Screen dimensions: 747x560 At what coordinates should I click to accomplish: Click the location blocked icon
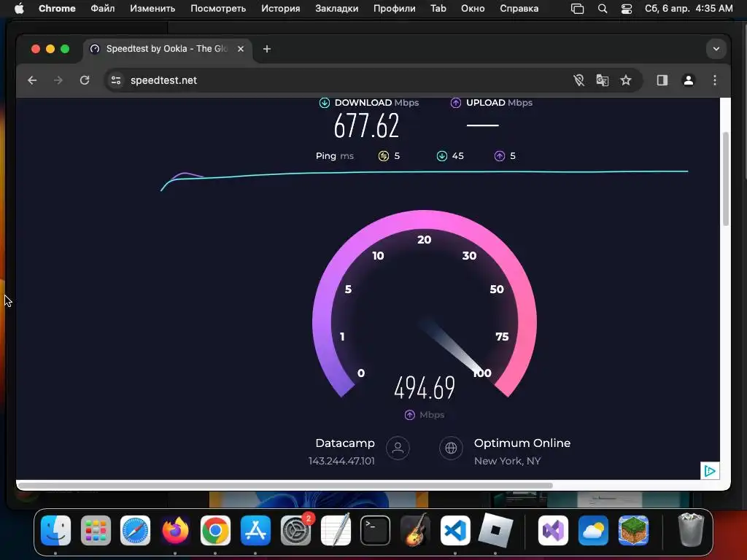(578, 80)
